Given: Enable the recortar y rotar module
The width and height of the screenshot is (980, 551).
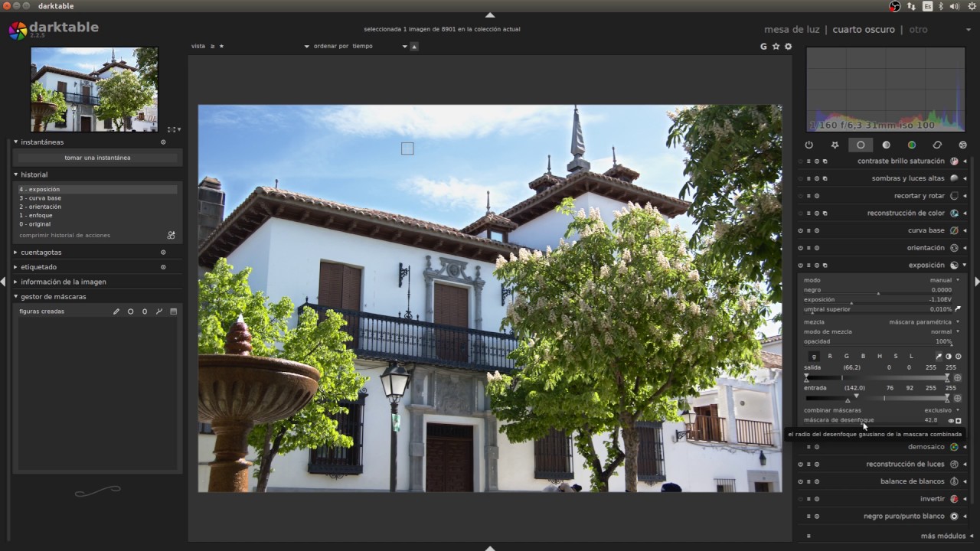Looking at the screenshot, I should pos(800,196).
